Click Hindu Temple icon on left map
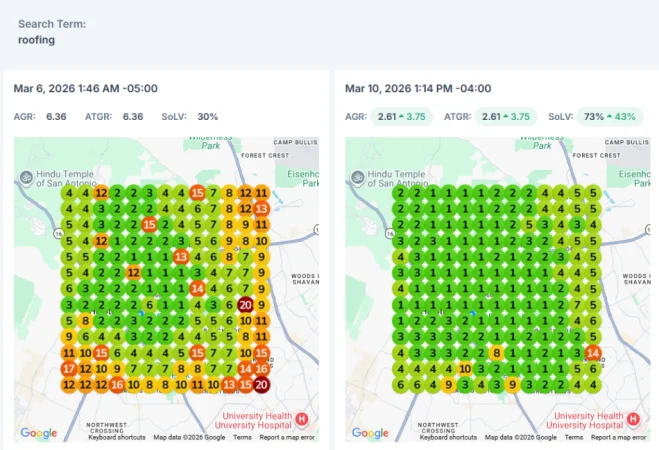Viewport: 659px width, 450px height. (x=26, y=177)
